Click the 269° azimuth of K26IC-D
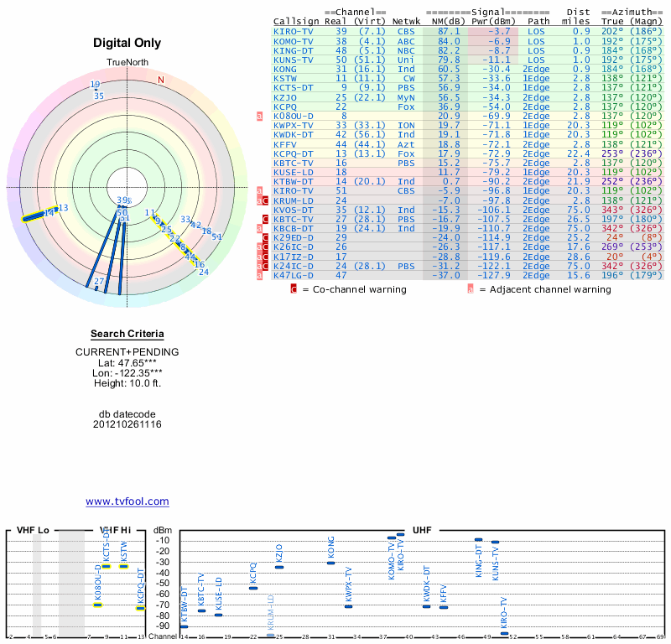Viewport: 671px width, 644px height. [x=612, y=247]
